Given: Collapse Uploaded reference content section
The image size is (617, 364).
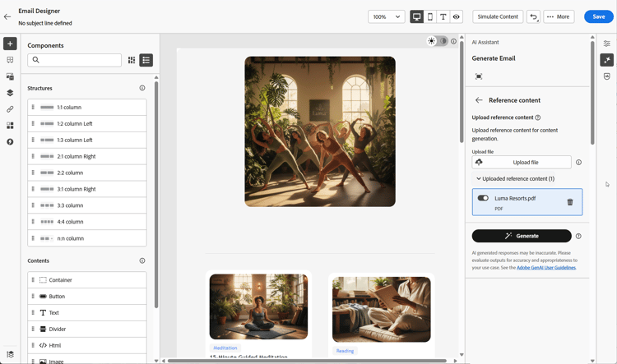Looking at the screenshot, I should pos(515,178).
